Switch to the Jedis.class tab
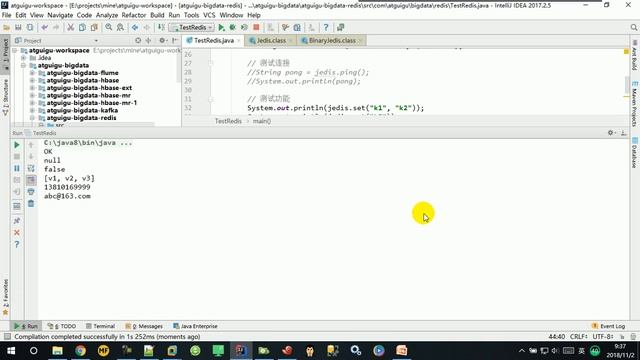Image resolution: width=640 pixels, height=360 pixels. point(271,40)
